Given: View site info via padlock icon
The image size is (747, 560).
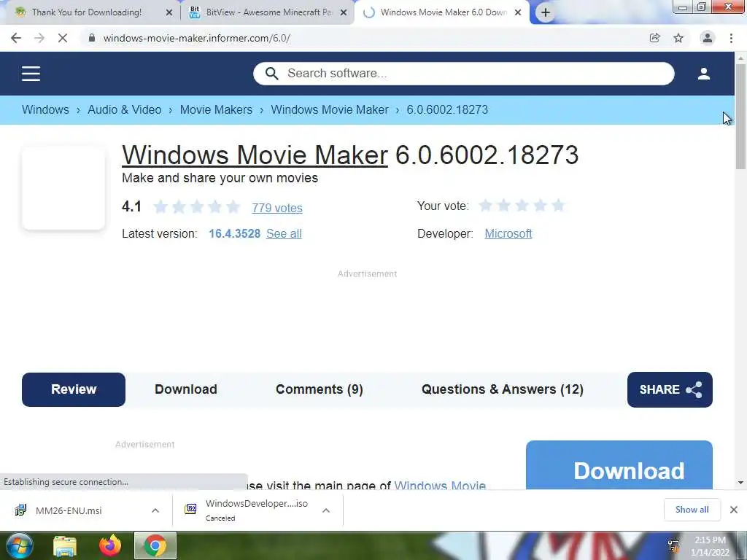Looking at the screenshot, I should 91,38.
